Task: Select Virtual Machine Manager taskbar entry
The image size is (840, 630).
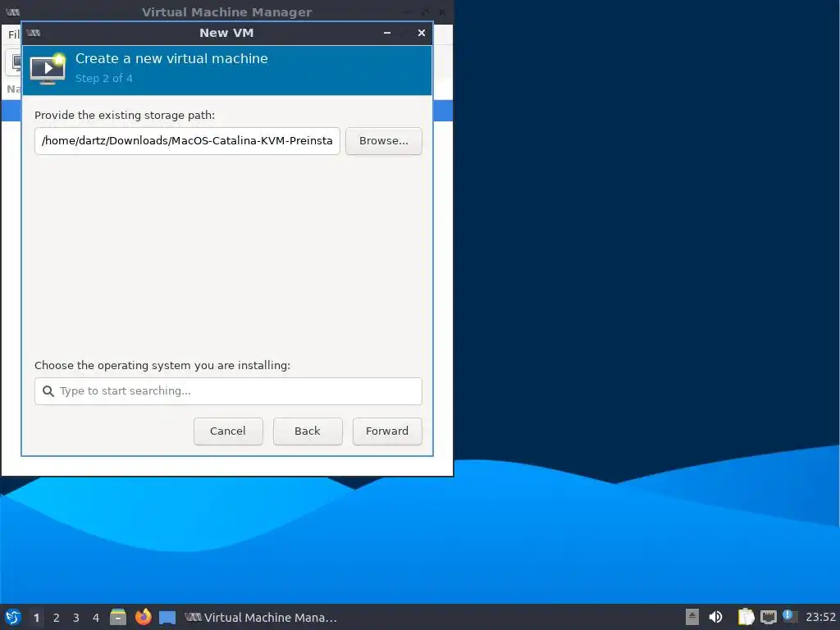Action: (261, 618)
